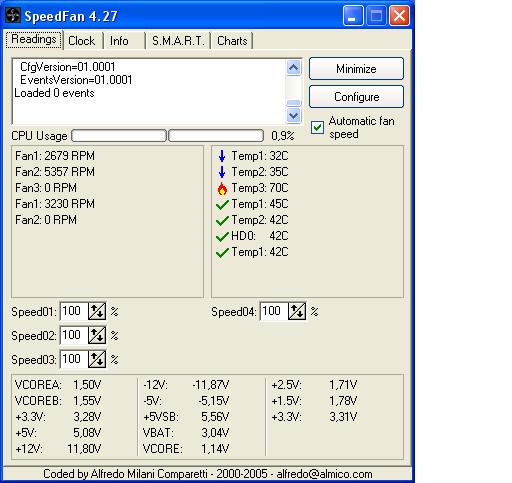This screenshot has height=483, width=512.
Task: Click the Minimize button
Action: pyautogui.click(x=356, y=69)
